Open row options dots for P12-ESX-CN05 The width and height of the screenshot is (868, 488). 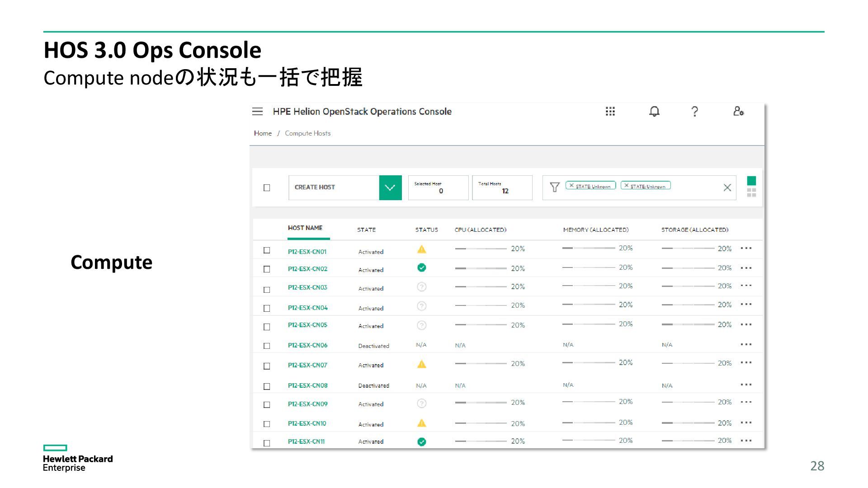[x=746, y=324]
